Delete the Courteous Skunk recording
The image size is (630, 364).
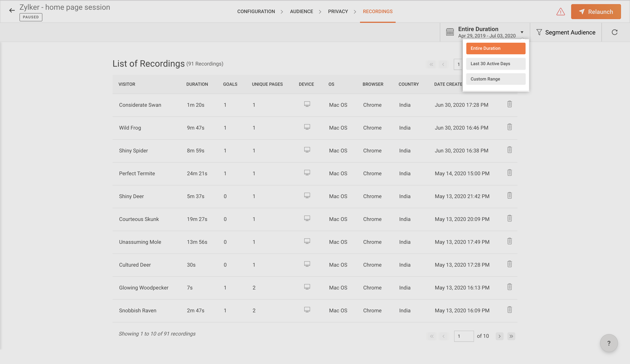(509, 219)
